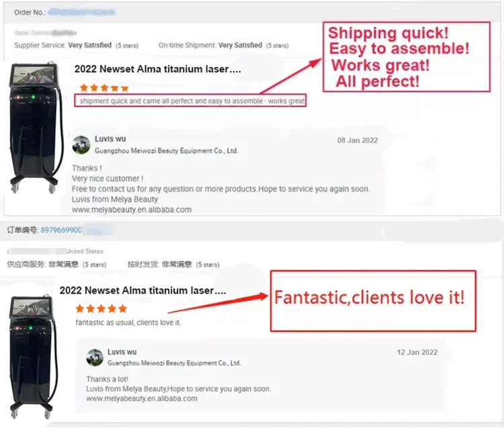
Task: Click the 'shipment quick and came all perfect' review text
Action: click(192, 101)
